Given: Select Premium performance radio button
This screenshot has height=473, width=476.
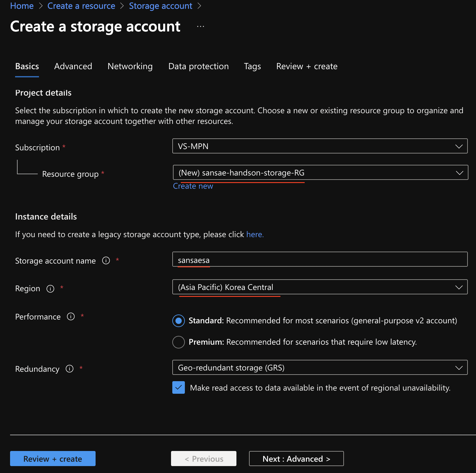Looking at the screenshot, I should click(179, 342).
